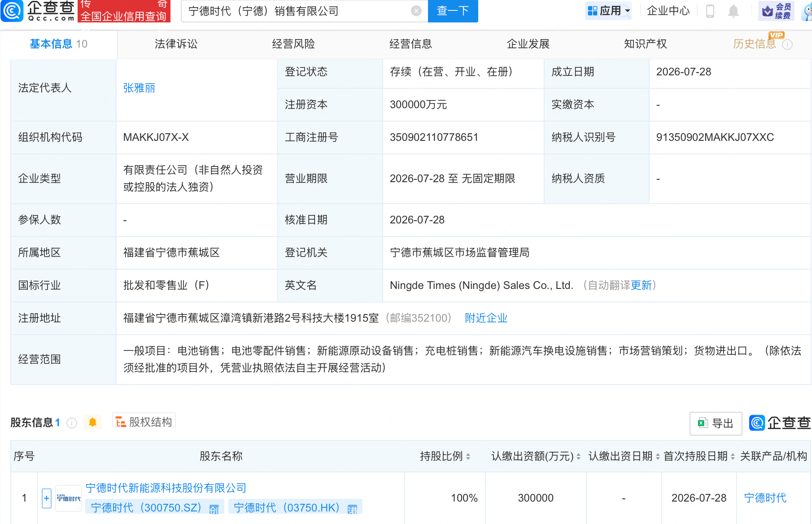Click CATL shareholder logo thumbnail
The height and width of the screenshot is (524, 812).
tap(69, 498)
